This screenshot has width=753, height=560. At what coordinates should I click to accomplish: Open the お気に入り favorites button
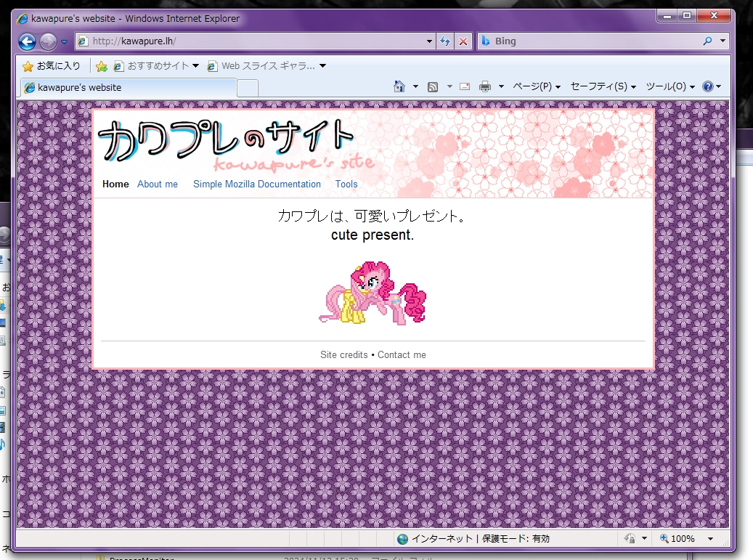click(52, 66)
